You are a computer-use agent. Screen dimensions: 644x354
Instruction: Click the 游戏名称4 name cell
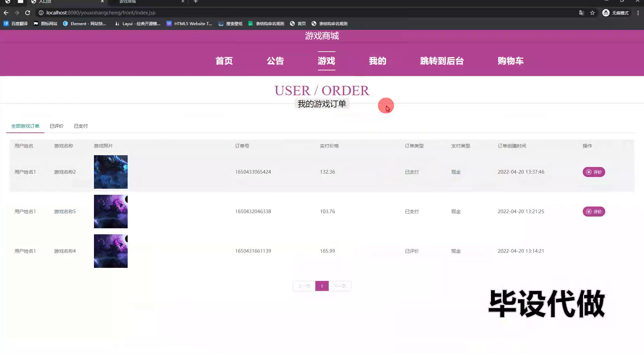coord(65,251)
